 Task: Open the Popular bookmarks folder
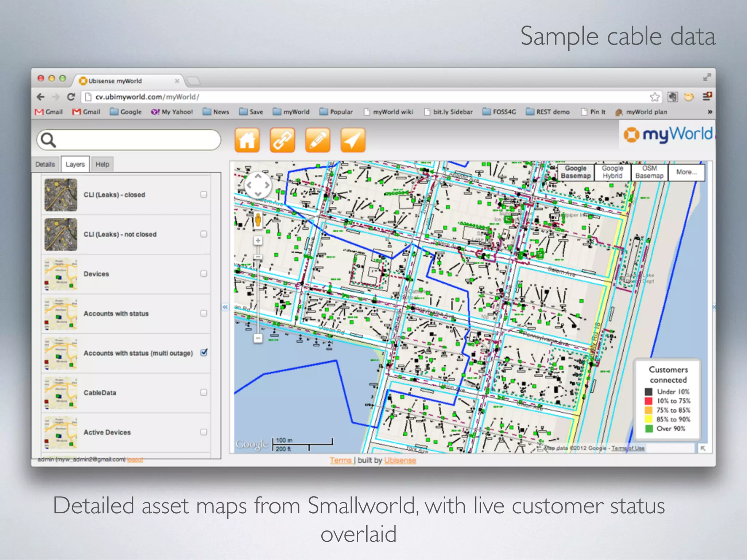pyautogui.click(x=336, y=112)
